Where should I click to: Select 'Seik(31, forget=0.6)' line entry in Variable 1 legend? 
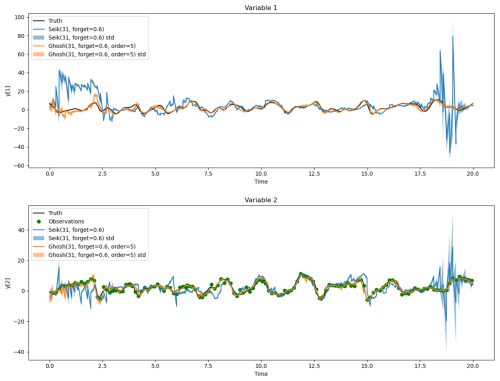pos(68,29)
